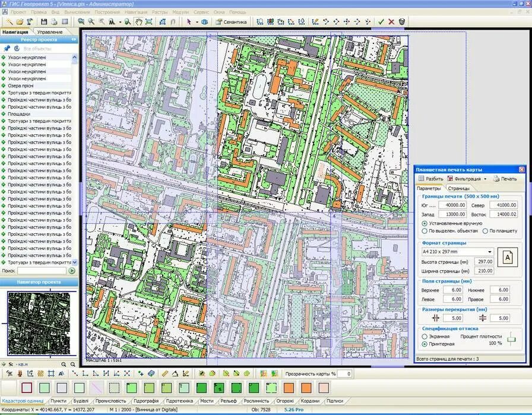This screenshot has width=532, height=415.
Task: Adjust the Процент плотности slider
Action: coord(511,339)
